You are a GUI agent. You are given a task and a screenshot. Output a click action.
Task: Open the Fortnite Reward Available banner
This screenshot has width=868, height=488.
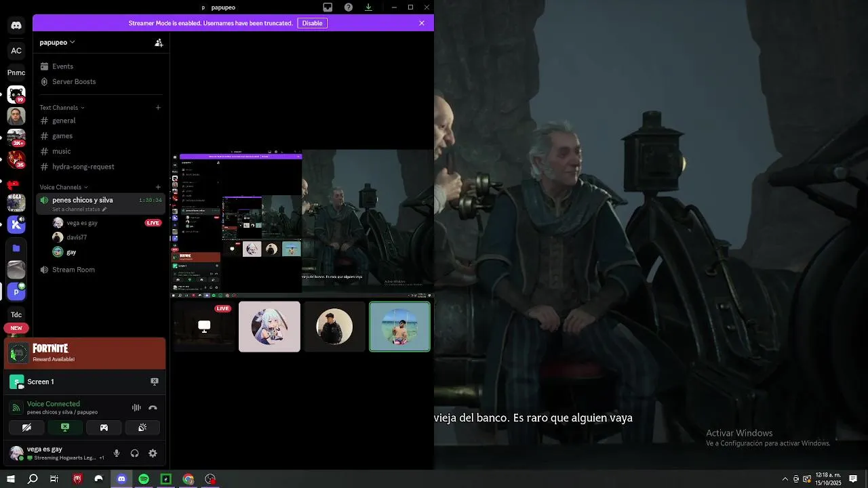(85, 353)
